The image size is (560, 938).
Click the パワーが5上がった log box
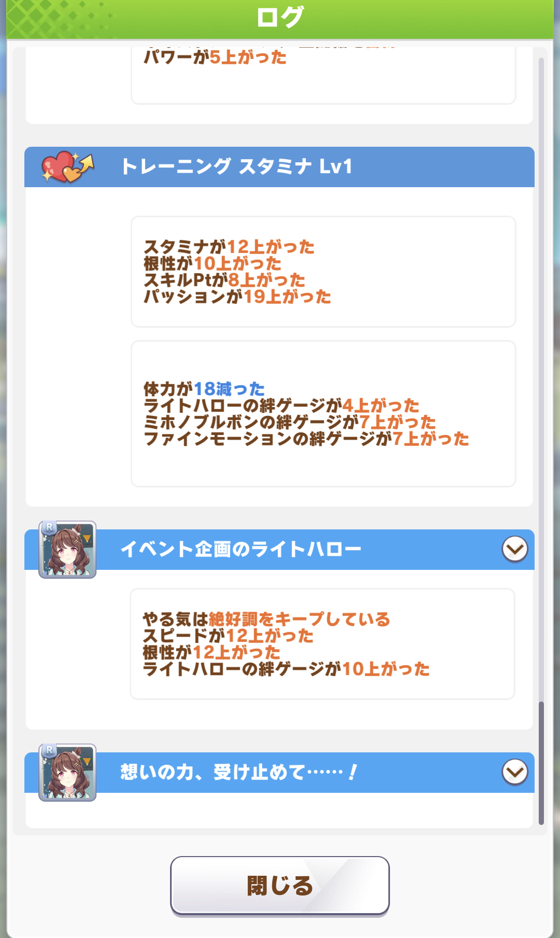pyautogui.click(x=324, y=76)
